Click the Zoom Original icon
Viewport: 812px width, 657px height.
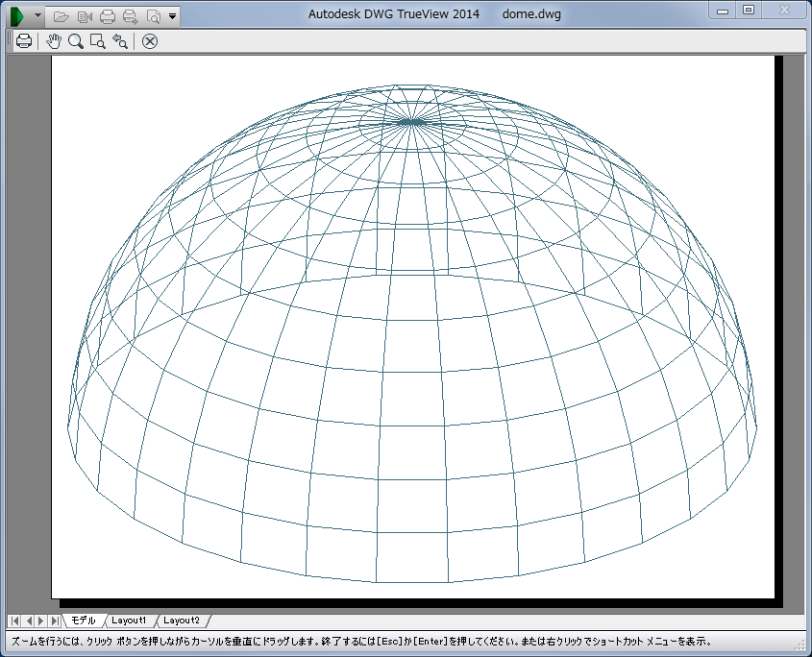[x=120, y=41]
